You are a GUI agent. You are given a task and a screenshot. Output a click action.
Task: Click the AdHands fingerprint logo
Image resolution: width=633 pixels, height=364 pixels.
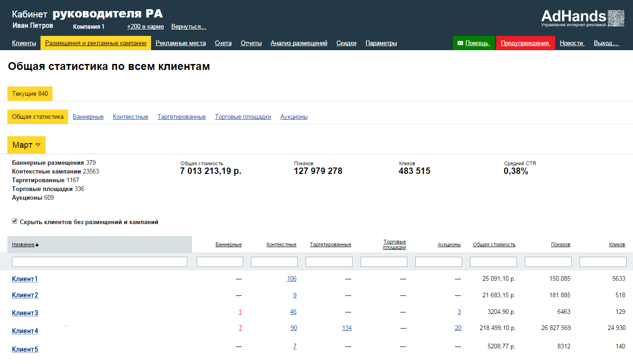[616, 18]
